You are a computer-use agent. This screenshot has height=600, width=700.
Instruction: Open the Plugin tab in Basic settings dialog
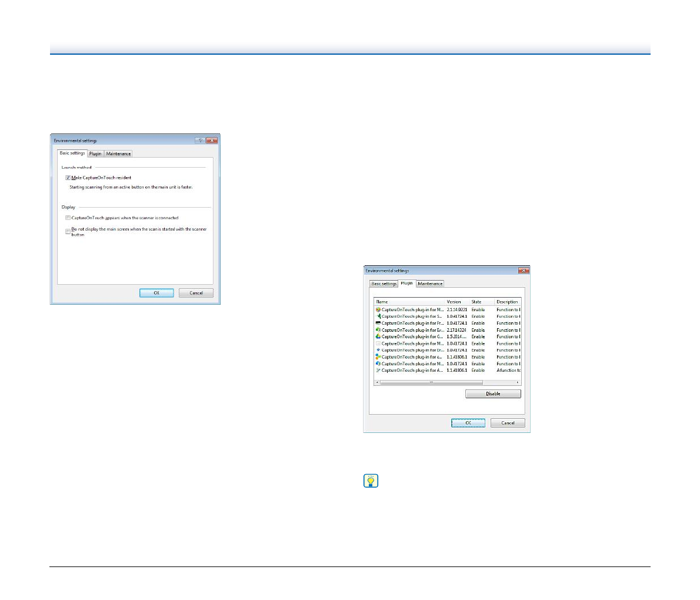tap(95, 154)
